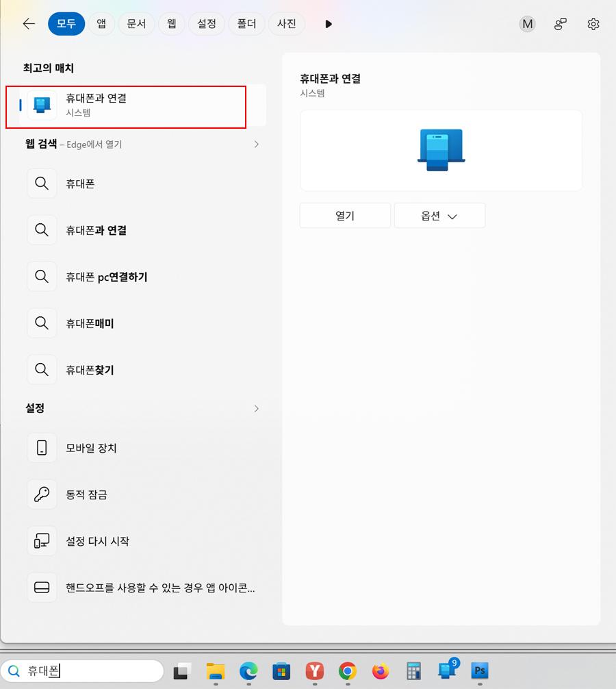Open Calculator from taskbar

tap(413, 671)
